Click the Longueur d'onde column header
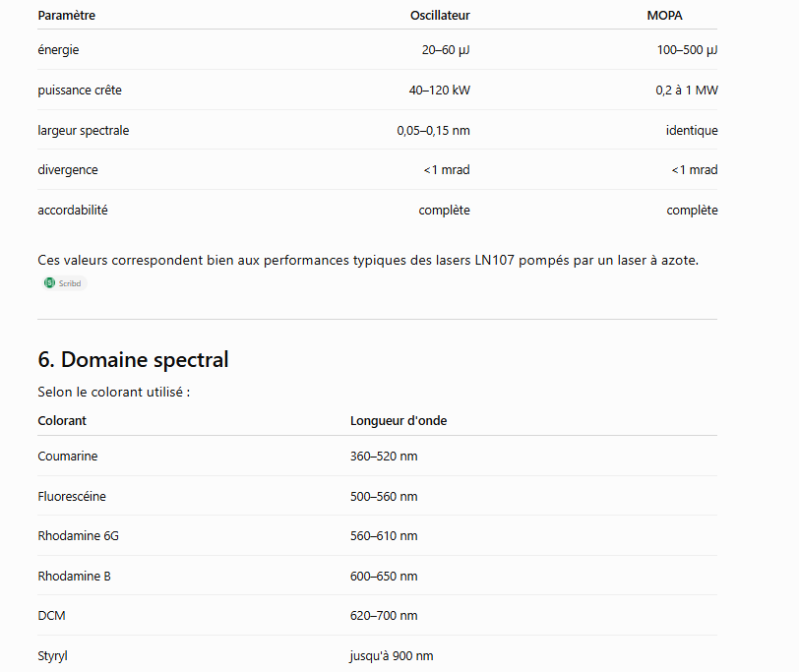This screenshot has height=672, width=799. (399, 421)
